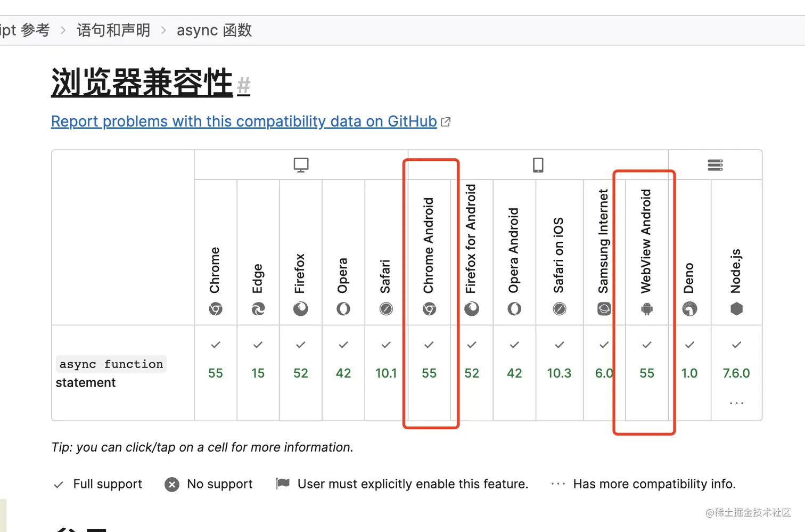This screenshot has height=532, width=805.
Task: Click the checkmark in the Firefox column
Action: tap(301, 345)
